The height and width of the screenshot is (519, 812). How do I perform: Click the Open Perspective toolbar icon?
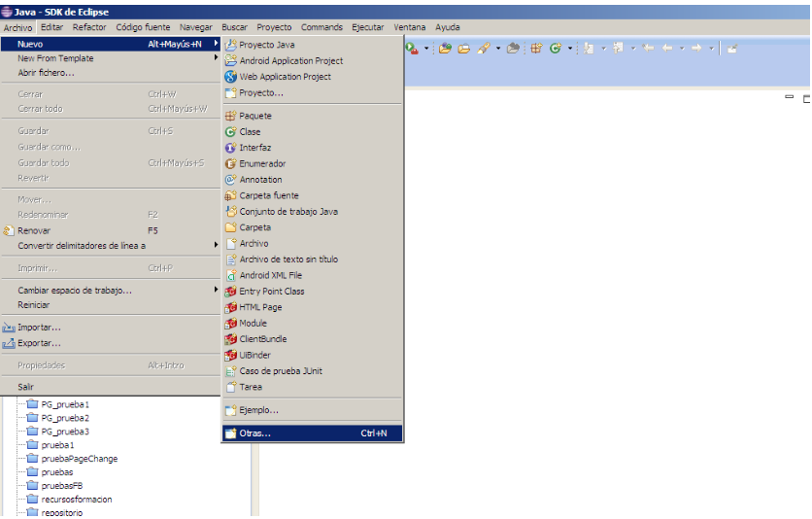click(732, 49)
